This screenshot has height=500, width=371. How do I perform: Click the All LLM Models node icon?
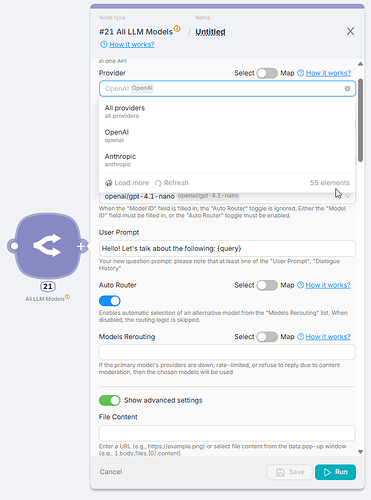pos(48,246)
